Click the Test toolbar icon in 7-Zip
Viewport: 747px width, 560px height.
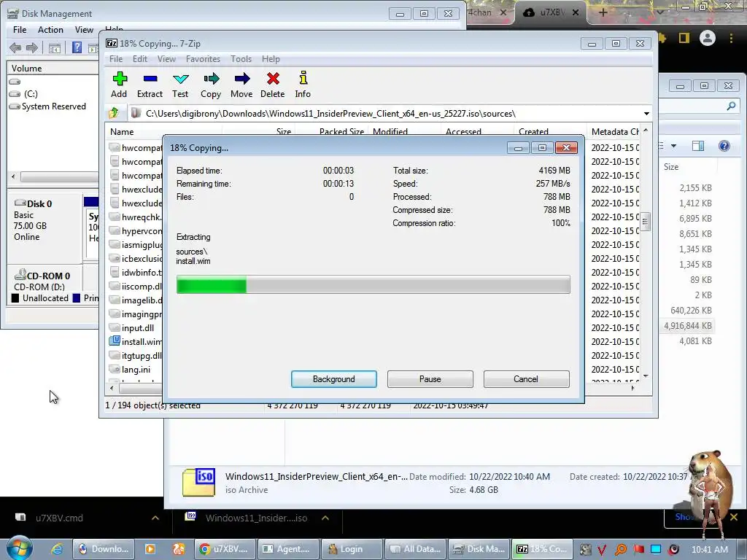[181, 79]
